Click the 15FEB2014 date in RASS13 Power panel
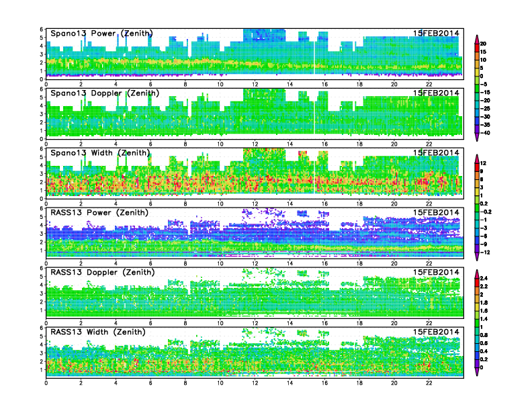The height and width of the screenshot is (411, 532). 436,212
